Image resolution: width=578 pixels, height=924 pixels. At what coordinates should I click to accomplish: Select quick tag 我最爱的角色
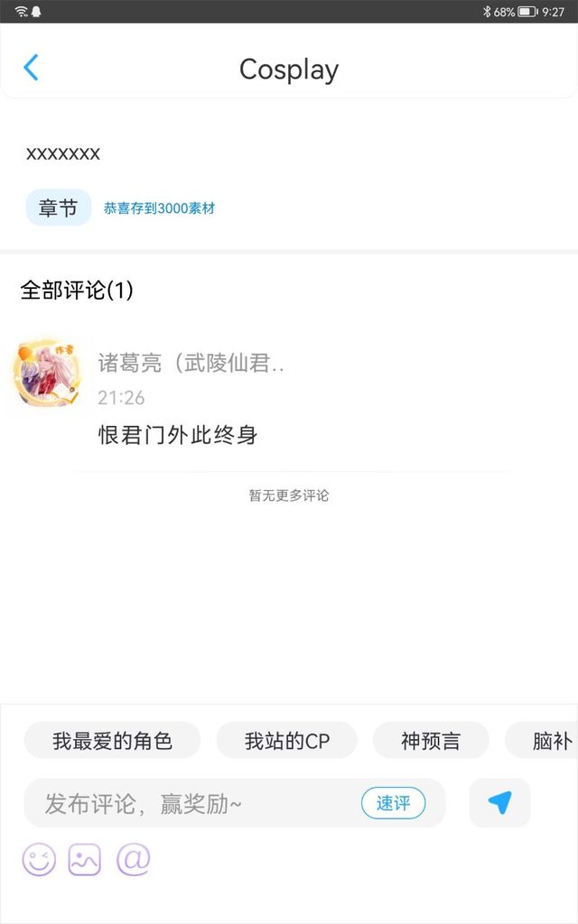(x=112, y=740)
